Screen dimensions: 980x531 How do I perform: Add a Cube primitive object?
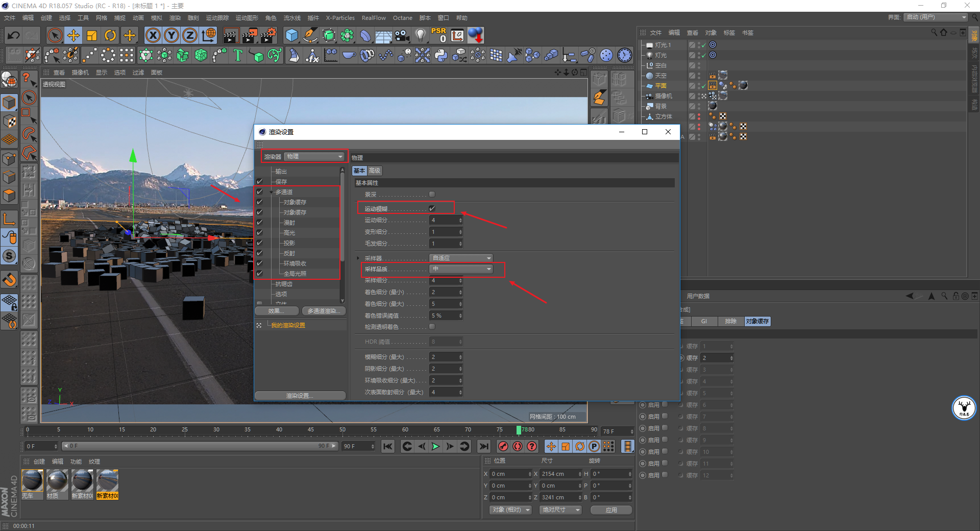point(292,35)
